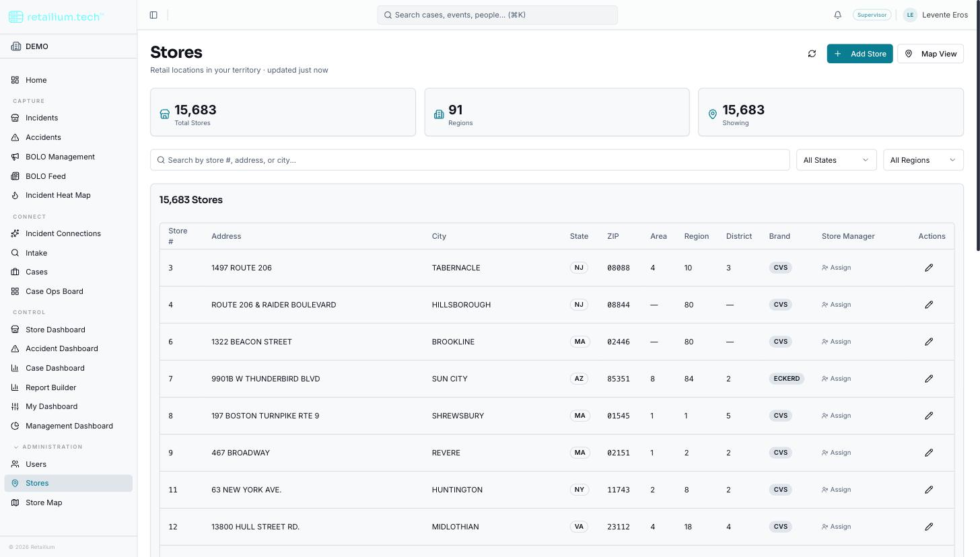Open Incidents page
Image resolution: width=980 pixels, height=557 pixels.
coord(68,118)
